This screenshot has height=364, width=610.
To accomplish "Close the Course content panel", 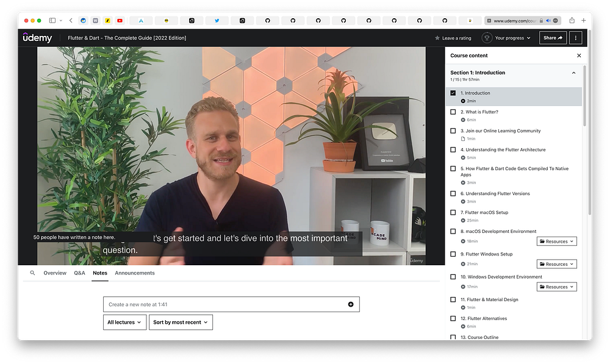I will coord(578,55).
